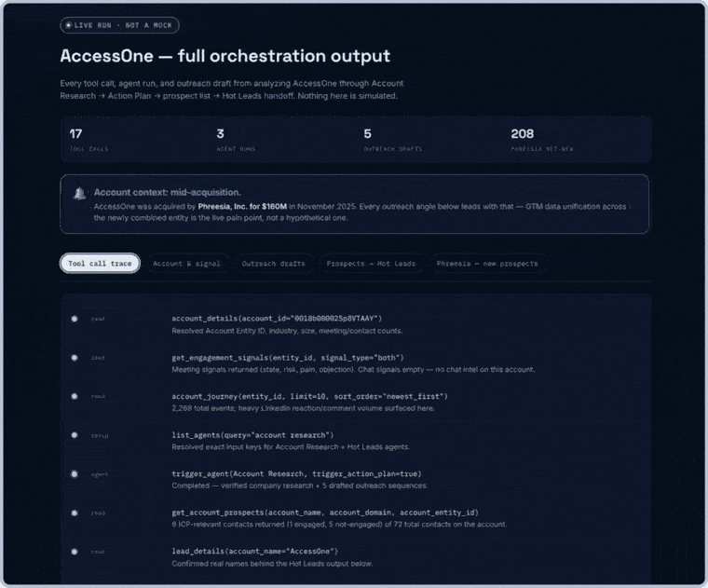Click the "AccessOne — full orchestration output" title
Screen dimensions: 708x588
pos(225,56)
